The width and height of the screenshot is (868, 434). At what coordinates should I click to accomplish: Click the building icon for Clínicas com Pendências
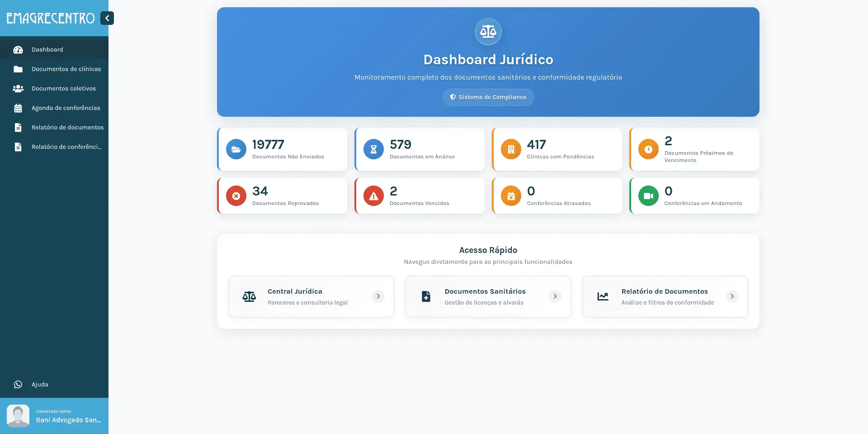tap(511, 149)
